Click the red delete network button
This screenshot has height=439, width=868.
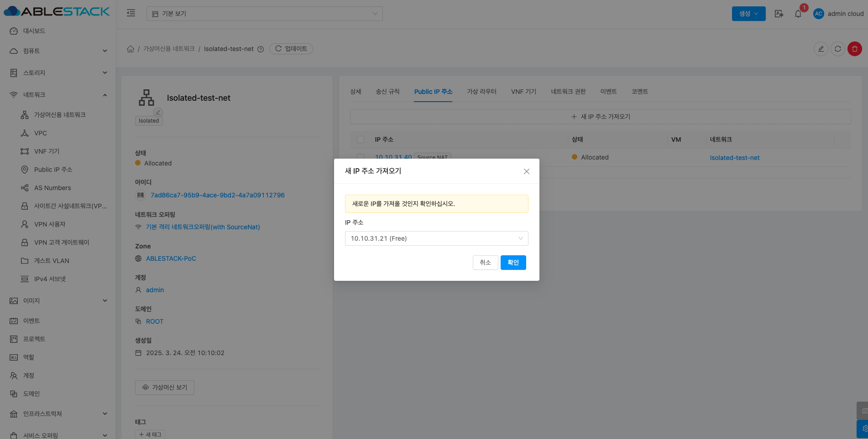click(854, 49)
